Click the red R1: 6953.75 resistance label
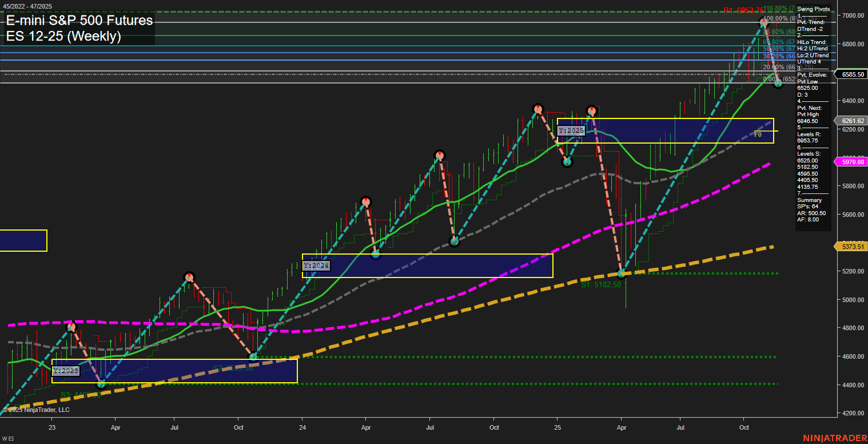Image resolution: width=868 pixels, height=444 pixels. pos(743,10)
